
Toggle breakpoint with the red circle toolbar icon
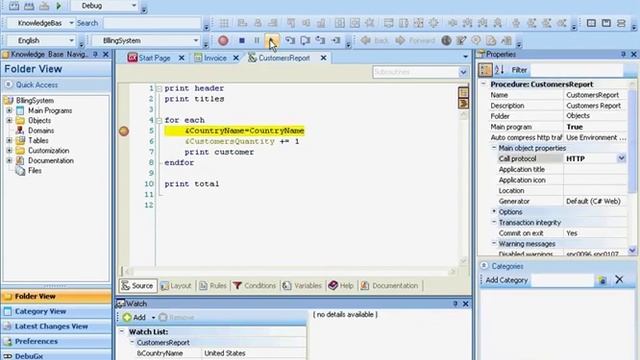tap(223, 40)
